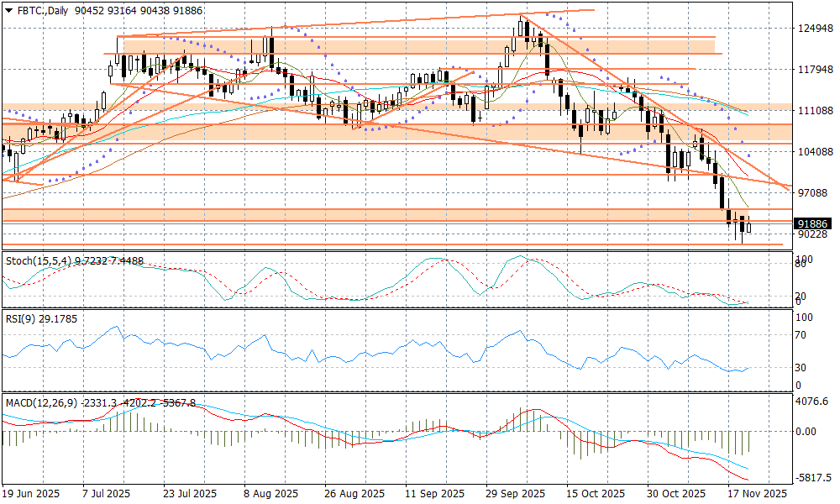Click the 124948 price scale level

(814, 29)
